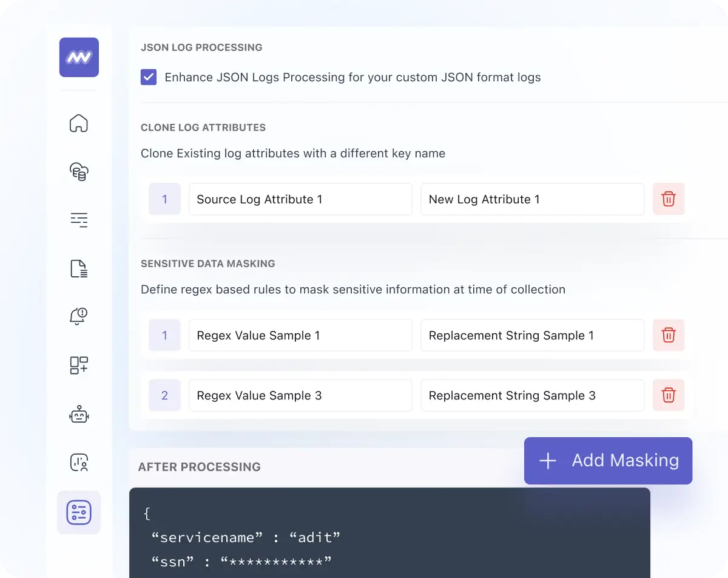Click the Source Log Attribute 1 field

click(x=300, y=199)
